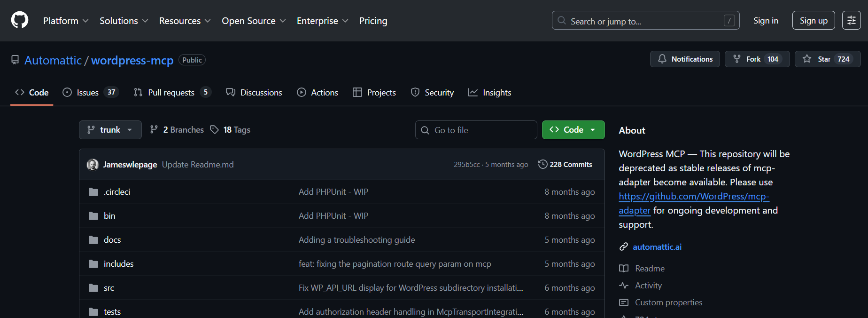
Task: Click the folder icon for src
Action: pos(93,288)
